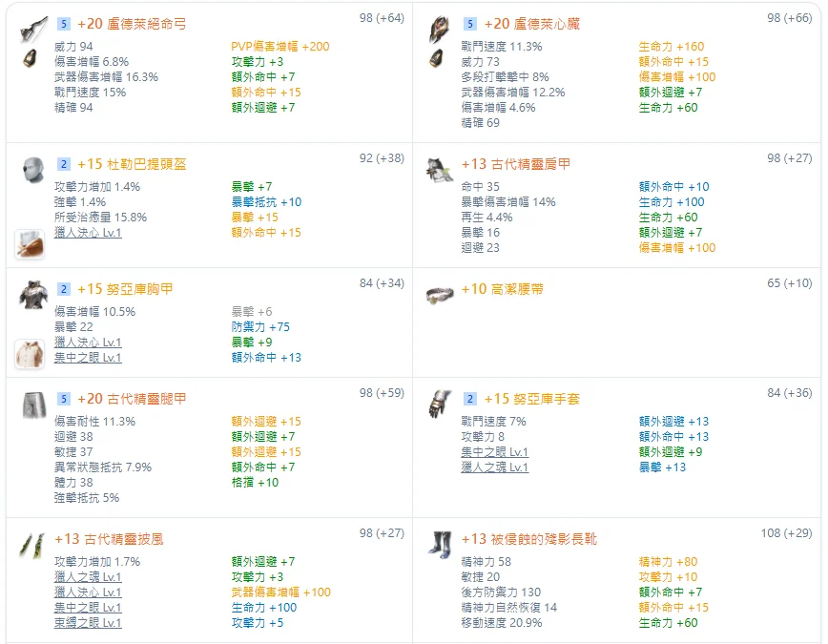Open 束縛之眼 Lv.1 skill link
Screen dimensions: 828x644
(88, 623)
